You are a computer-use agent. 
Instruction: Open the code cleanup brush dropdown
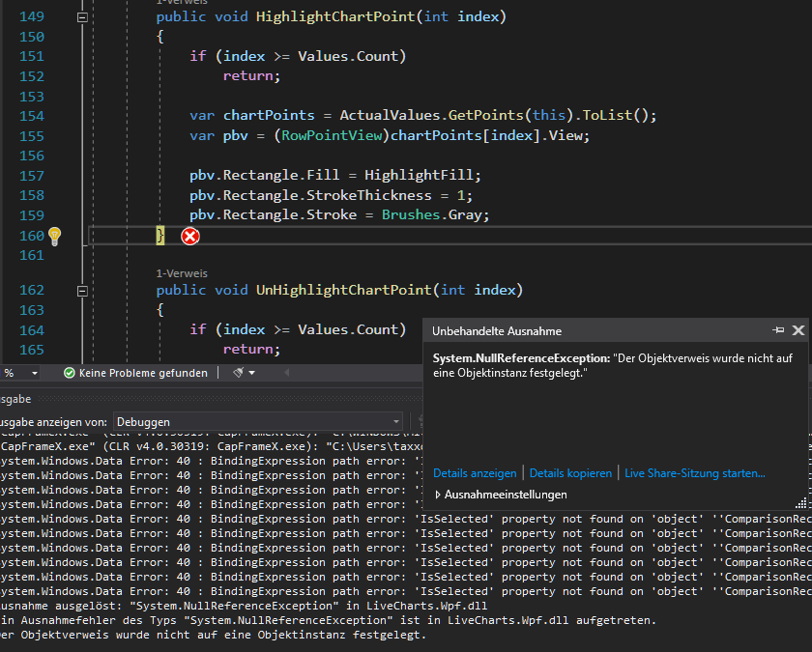(251, 373)
